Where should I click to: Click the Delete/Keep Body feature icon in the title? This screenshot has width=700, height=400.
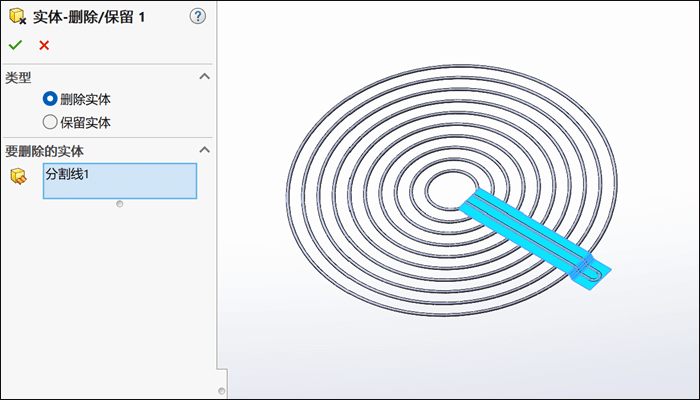[17, 17]
